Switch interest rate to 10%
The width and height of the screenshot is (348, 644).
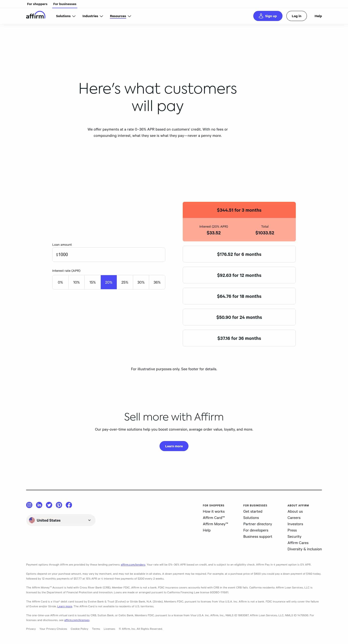[76, 282]
